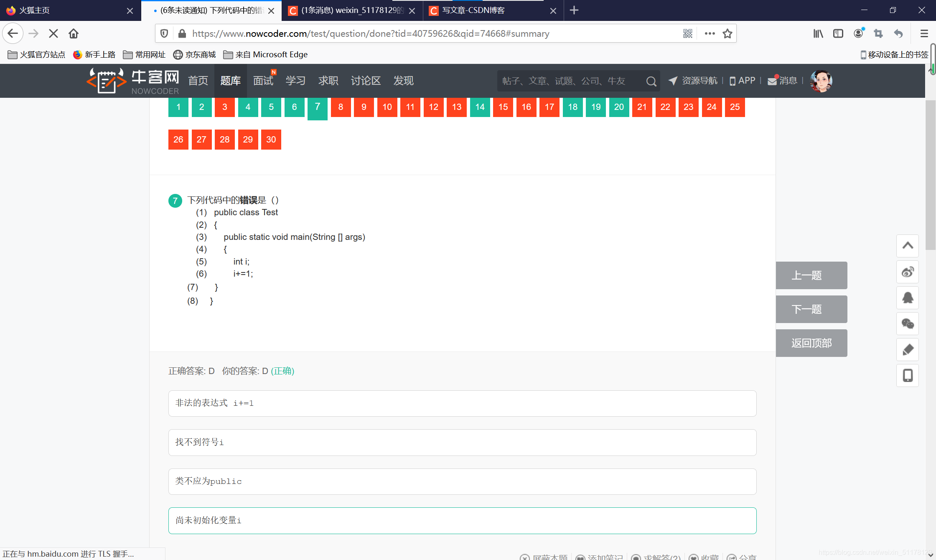Open 资源导航 link
This screenshot has width=936, height=560.
pyautogui.click(x=693, y=81)
